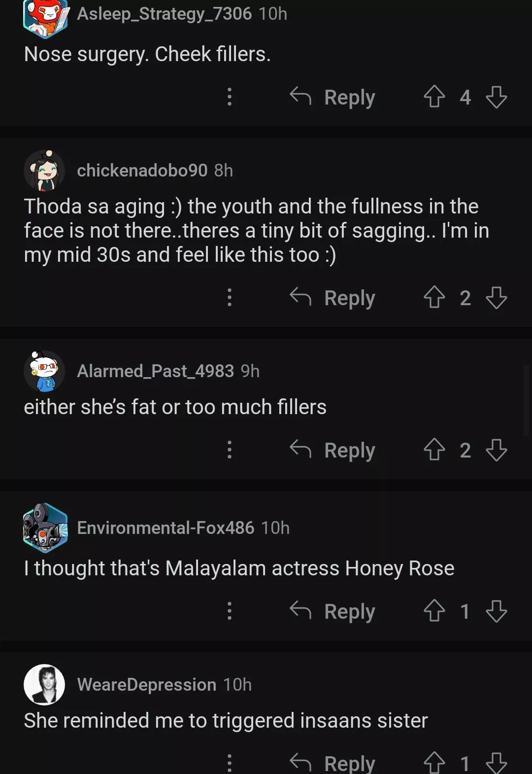This screenshot has height=774, width=532.
Task: Open username link WeareDepression
Action: [x=146, y=684]
